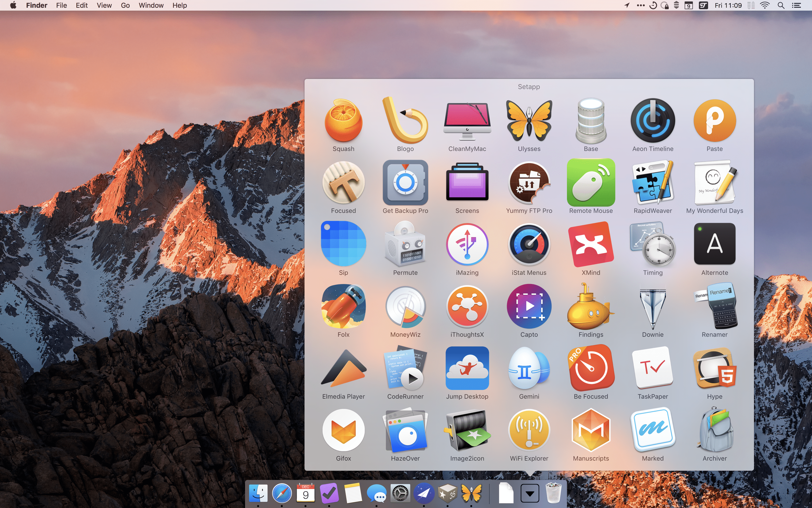Open Get Backup Pro

tap(405, 182)
